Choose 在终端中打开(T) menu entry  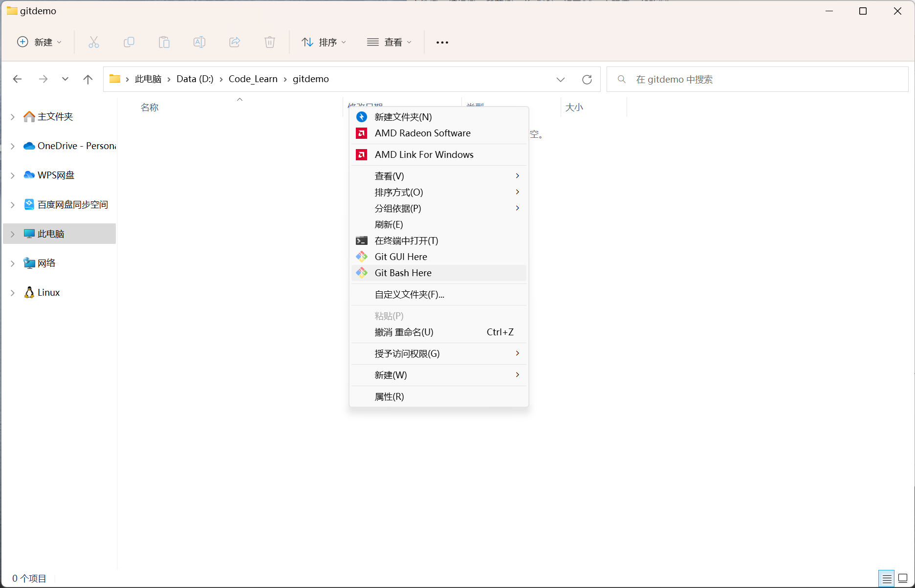pyautogui.click(x=439, y=240)
